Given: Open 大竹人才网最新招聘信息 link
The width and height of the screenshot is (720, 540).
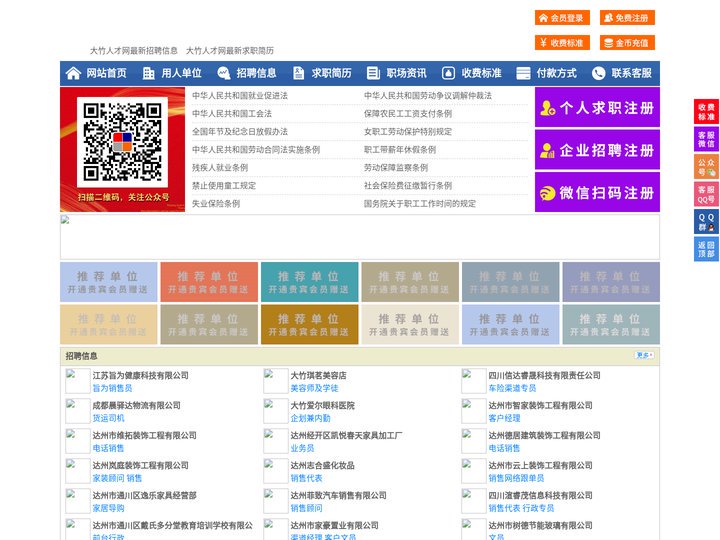Looking at the screenshot, I should (x=134, y=51).
